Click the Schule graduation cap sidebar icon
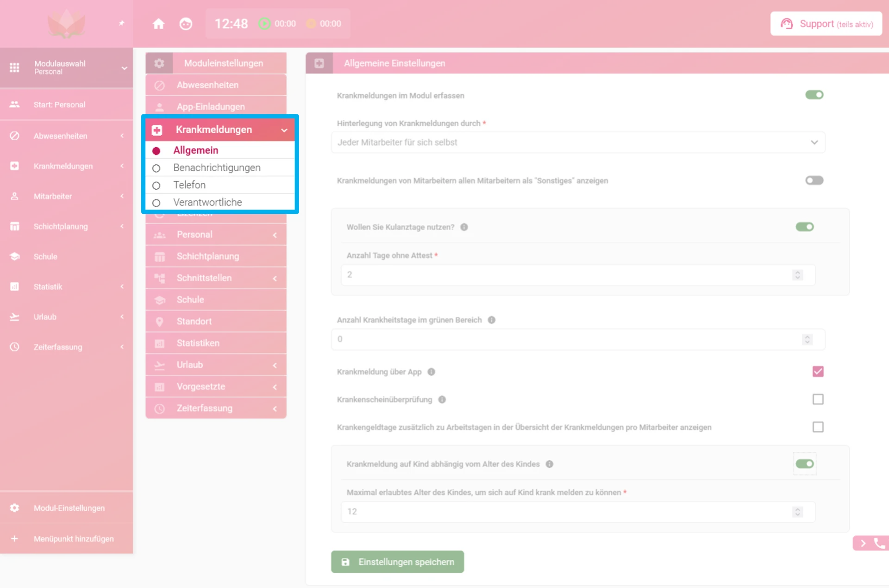Viewport: 889px width, 588px height. [x=15, y=256]
